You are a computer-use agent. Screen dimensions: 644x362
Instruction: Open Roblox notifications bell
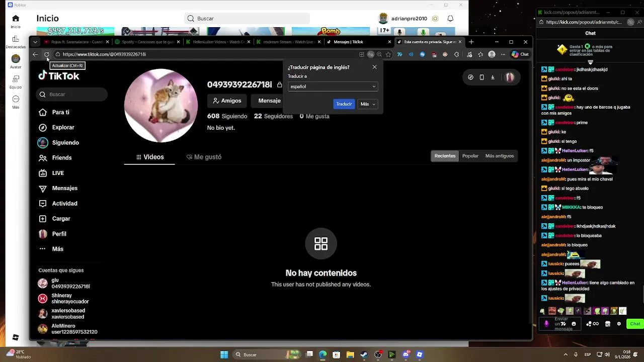click(450, 19)
